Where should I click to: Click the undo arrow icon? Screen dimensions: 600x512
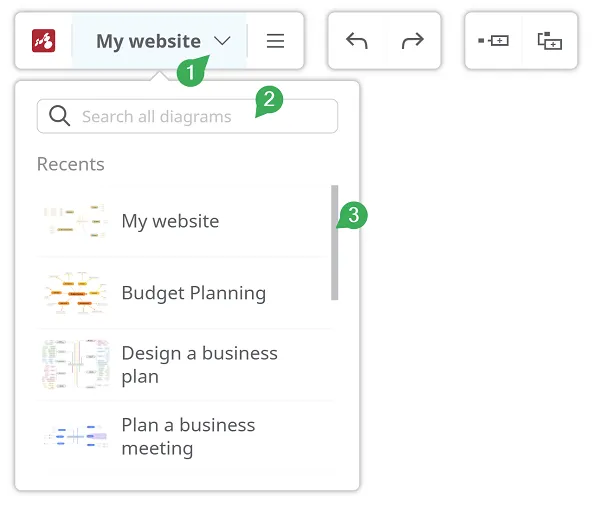tap(357, 41)
